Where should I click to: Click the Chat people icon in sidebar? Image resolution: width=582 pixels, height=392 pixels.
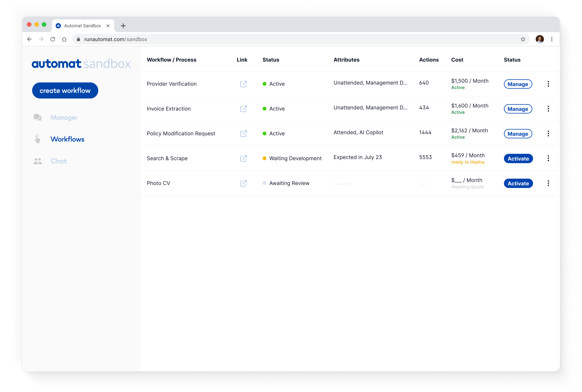coord(38,161)
